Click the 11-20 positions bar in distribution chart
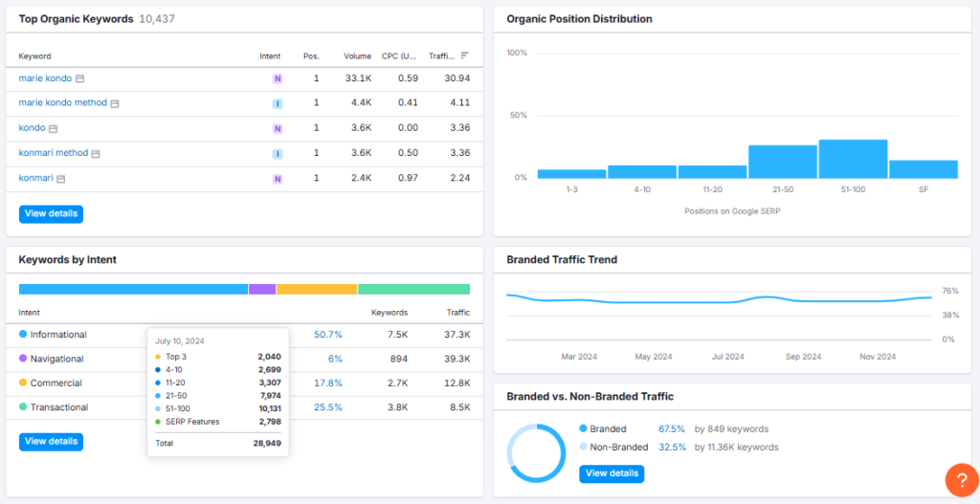The image size is (980, 504). pyautogui.click(x=712, y=172)
